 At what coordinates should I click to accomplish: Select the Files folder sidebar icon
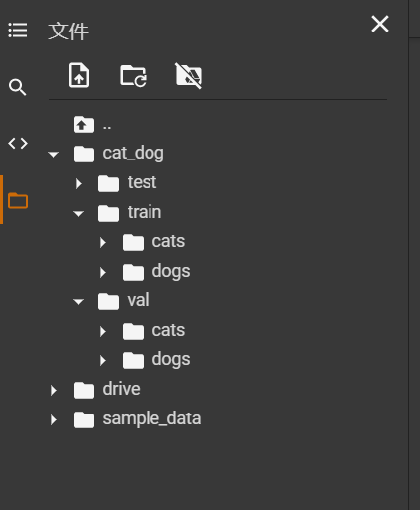tap(18, 200)
